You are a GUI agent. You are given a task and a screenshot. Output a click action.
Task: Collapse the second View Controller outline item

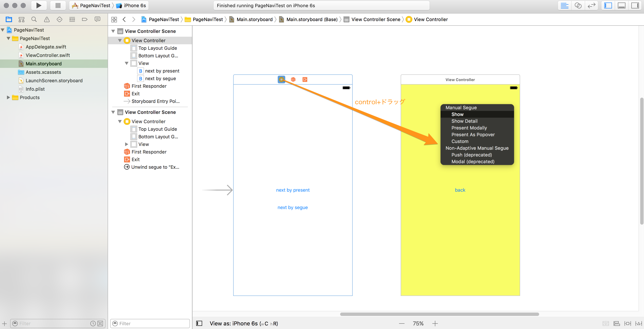[120, 121]
